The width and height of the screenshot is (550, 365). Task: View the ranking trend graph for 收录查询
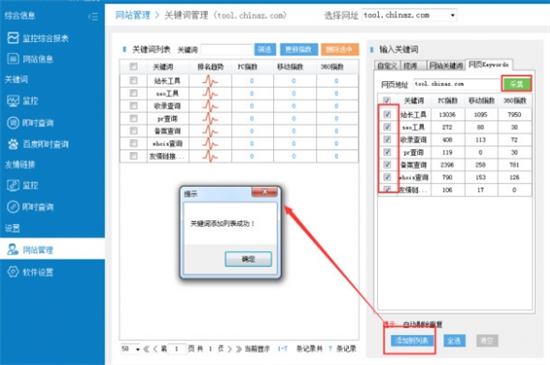(x=210, y=106)
